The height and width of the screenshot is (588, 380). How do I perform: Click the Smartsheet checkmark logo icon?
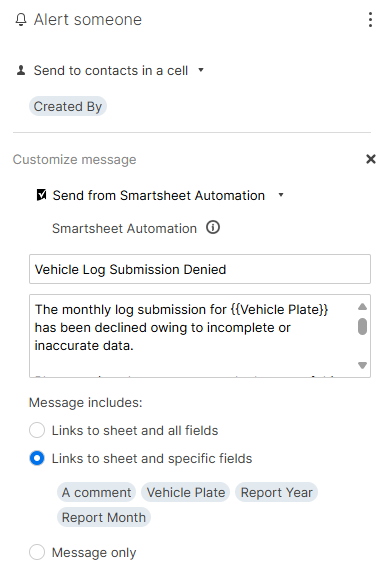pyautogui.click(x=41, y=195)
